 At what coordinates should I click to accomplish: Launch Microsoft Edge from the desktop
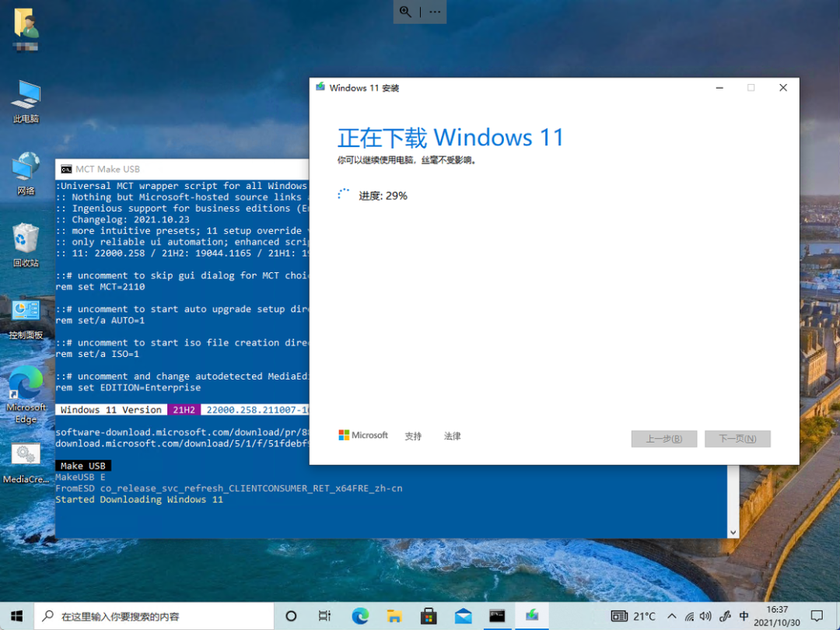tap(26, 387)
